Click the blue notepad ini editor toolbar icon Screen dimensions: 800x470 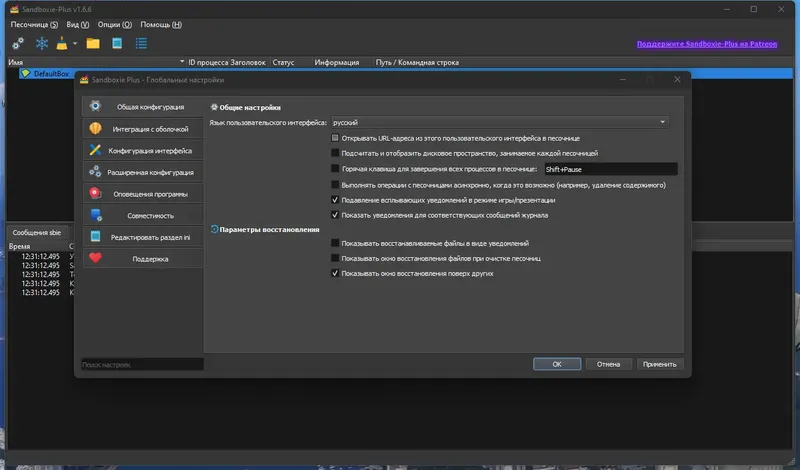point(117,43)
